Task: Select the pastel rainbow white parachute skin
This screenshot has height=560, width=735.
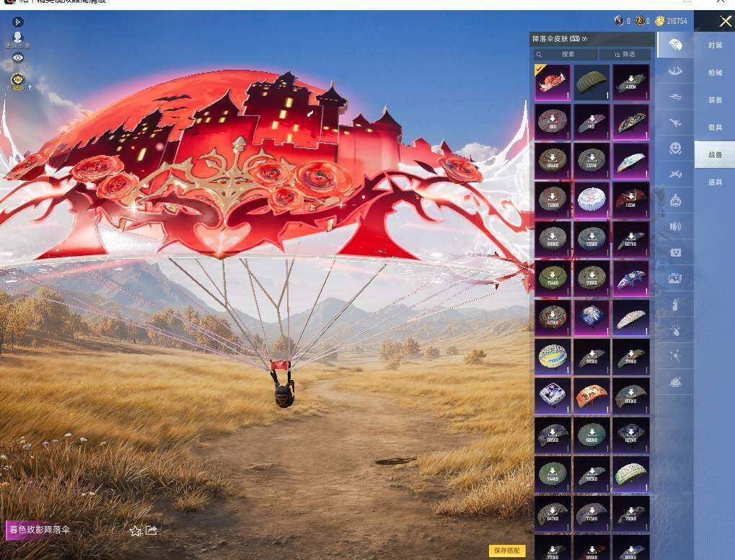Action: pos(631,475)
